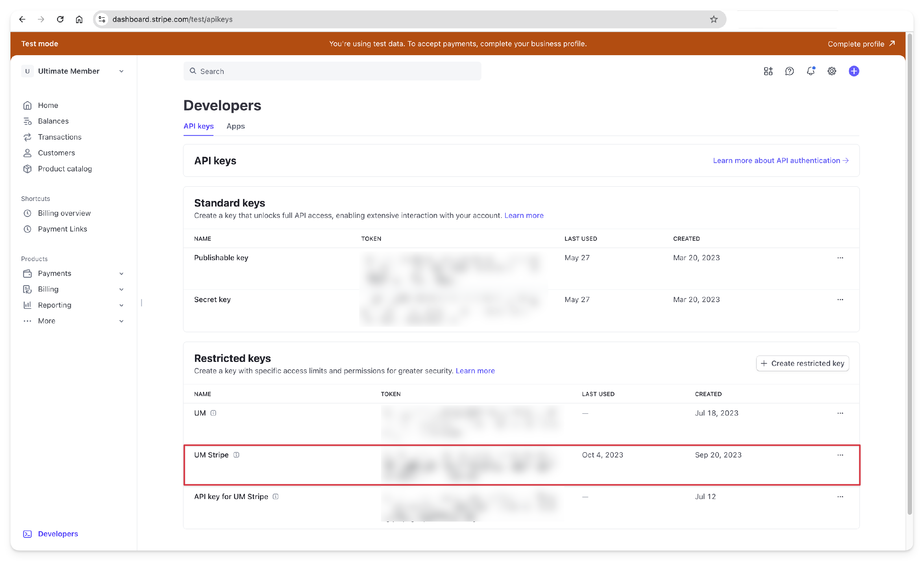Image resolution: width=924 pixels, height=561 pixels.
Task: Expand the Reporting product menu
Action: [73, 305]
